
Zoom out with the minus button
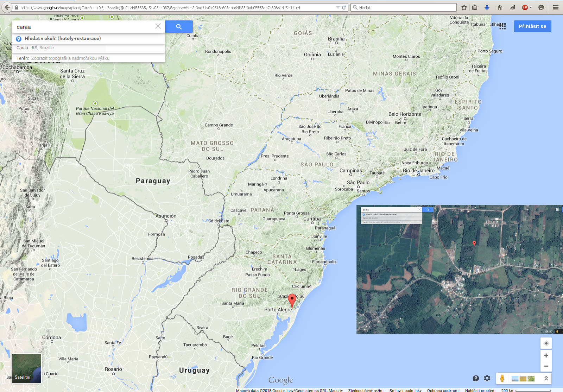tap(546, 366)
